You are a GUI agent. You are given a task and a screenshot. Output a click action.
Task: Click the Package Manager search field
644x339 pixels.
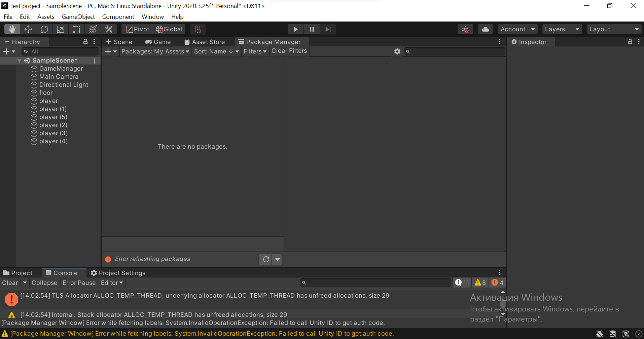(x=455, y=51)
